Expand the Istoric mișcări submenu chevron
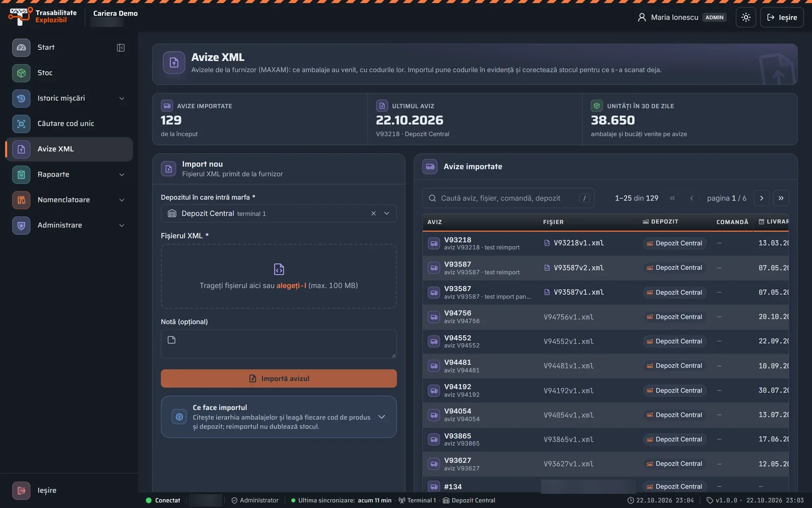 [x=122, y=99]
